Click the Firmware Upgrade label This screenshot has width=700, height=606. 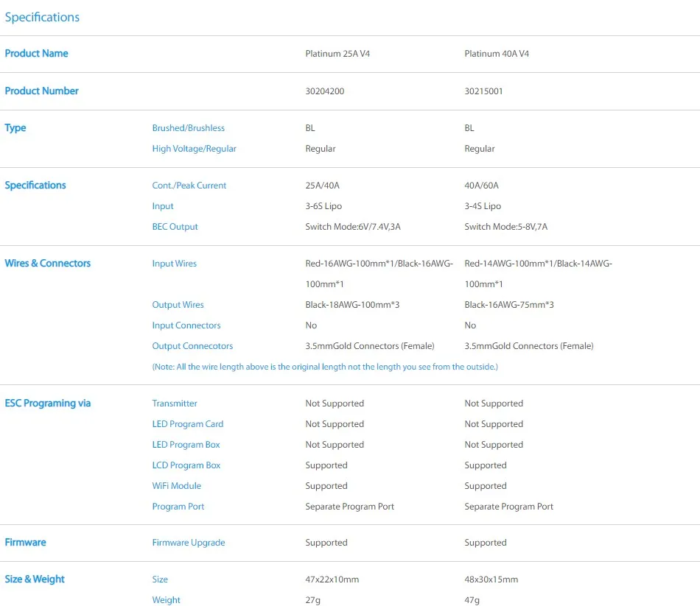click(x=189, y=543)
